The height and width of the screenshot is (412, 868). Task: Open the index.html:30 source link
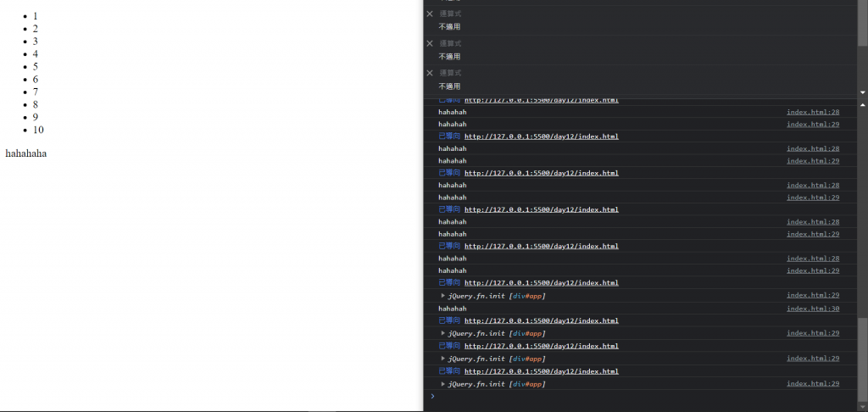(x=813, y=309)
